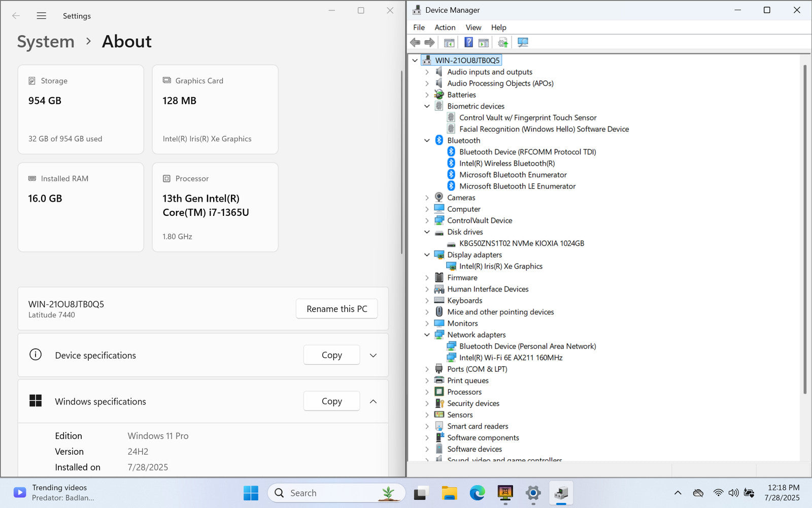Open the Settings hamburger navigation menu
Image resolution: width=812 pixels, height=508 pixels.
click(x=42, y=16)
